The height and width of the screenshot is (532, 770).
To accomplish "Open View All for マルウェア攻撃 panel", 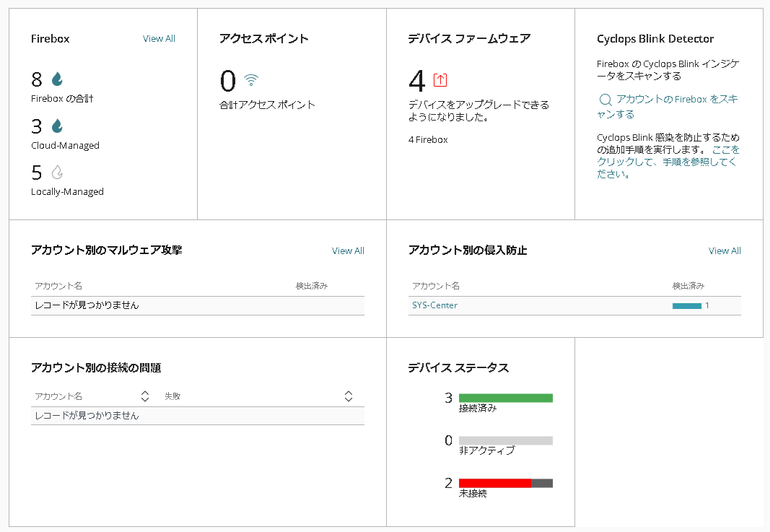I will tap(348, 251).
